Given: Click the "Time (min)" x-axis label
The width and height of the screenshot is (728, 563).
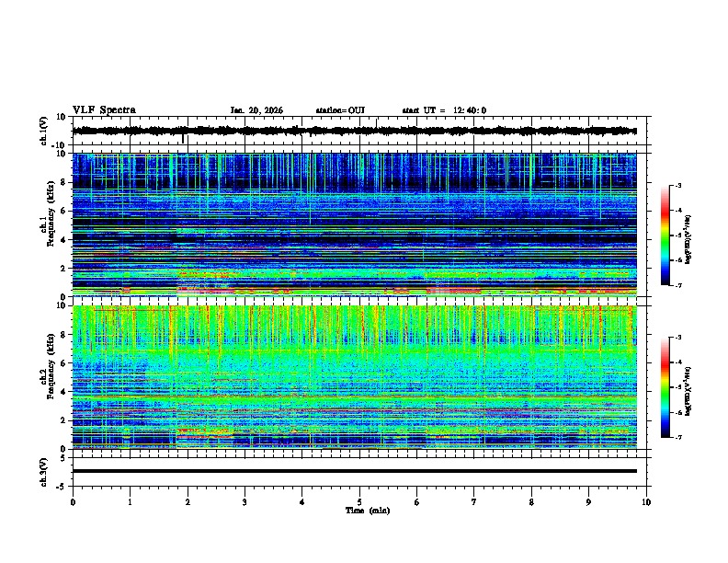Looking at the screenshot, I should click(368, 511).
